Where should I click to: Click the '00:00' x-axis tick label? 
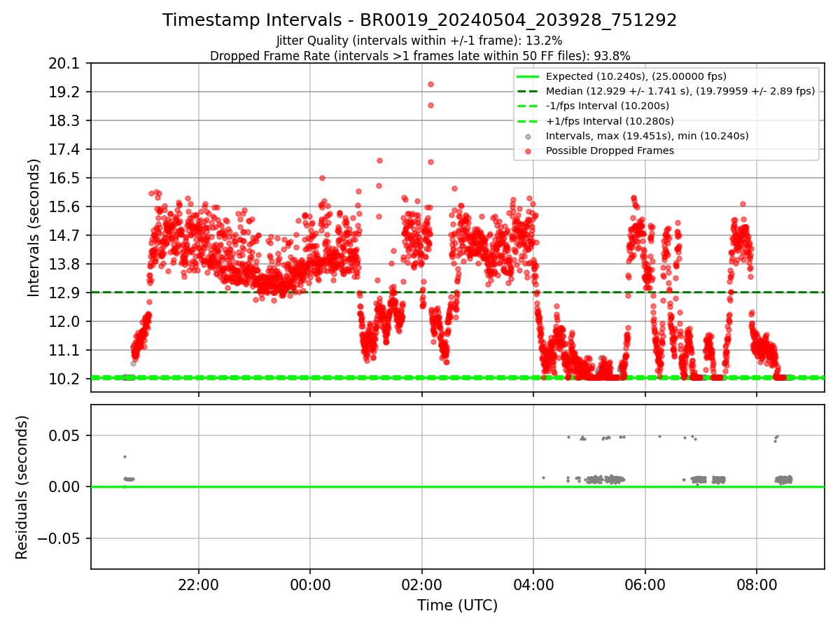[x=310, y=584]
